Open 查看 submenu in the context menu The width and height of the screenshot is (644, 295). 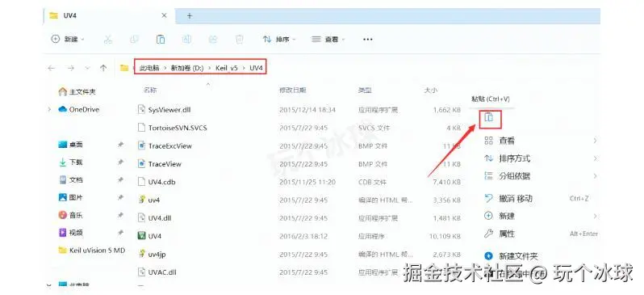click(x=541, y=141)
